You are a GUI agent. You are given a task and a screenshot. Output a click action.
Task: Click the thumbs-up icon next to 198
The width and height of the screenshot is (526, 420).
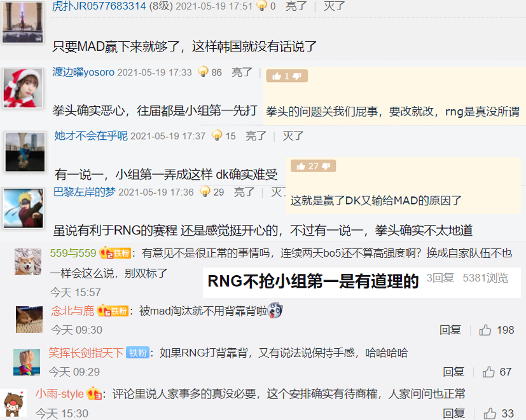click(485, 330)
